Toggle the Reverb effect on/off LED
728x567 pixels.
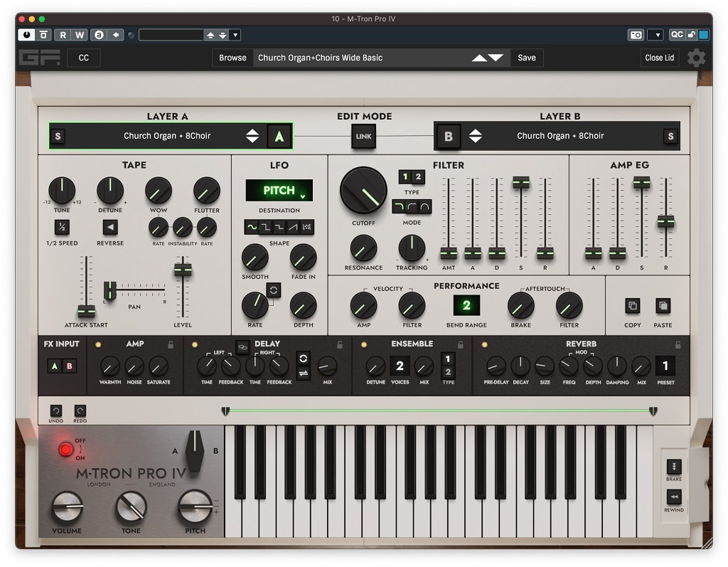[484, 345]
